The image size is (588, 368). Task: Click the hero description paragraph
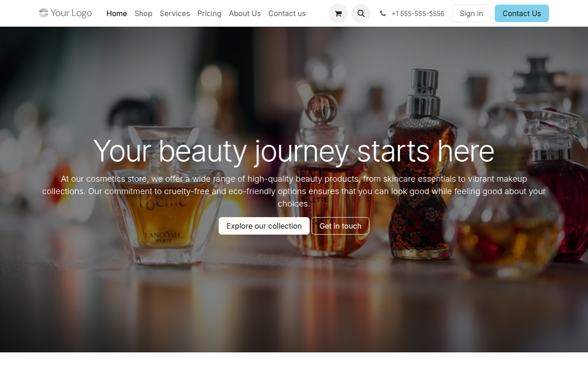pos(294,191)
